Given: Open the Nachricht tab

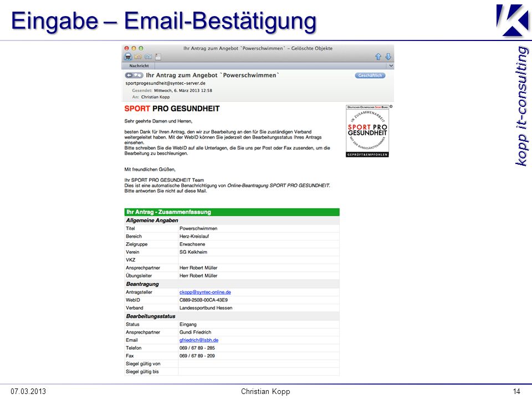Looking at the screenshot, I should 139,66.
